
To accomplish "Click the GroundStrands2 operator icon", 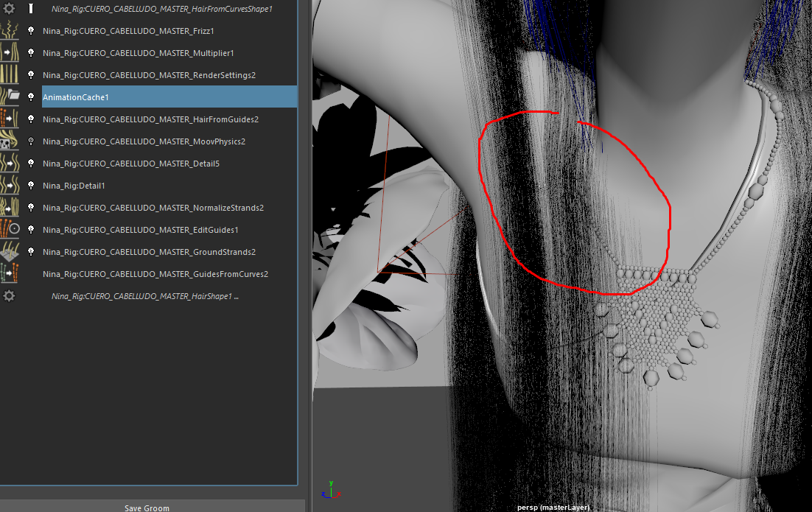I will click(10, 251).
